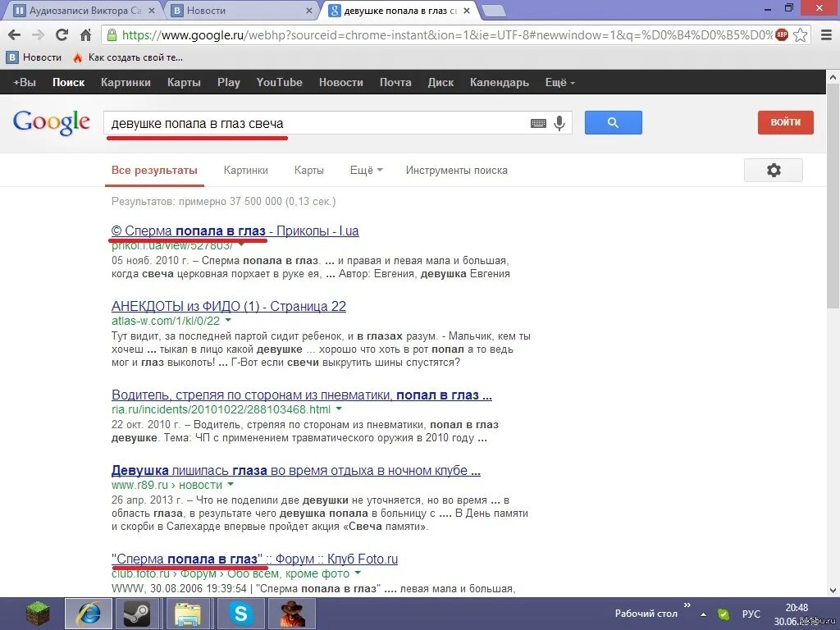Expand the arrow next to ria.ru URL
Image resolution: width=840 pixels, height=630 pixels.
(x=339, y=409)
